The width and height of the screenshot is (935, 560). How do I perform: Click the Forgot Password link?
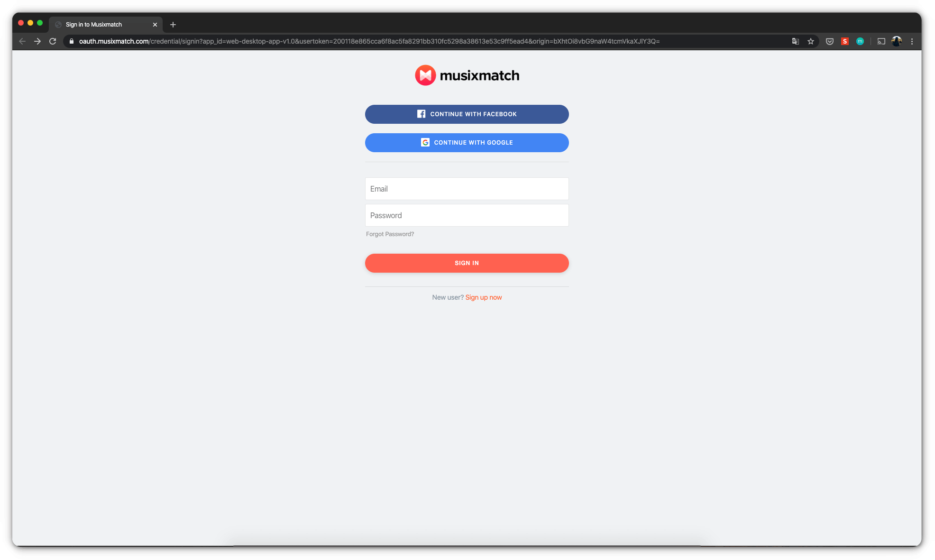pyautogui.click(x=390, y=233)
